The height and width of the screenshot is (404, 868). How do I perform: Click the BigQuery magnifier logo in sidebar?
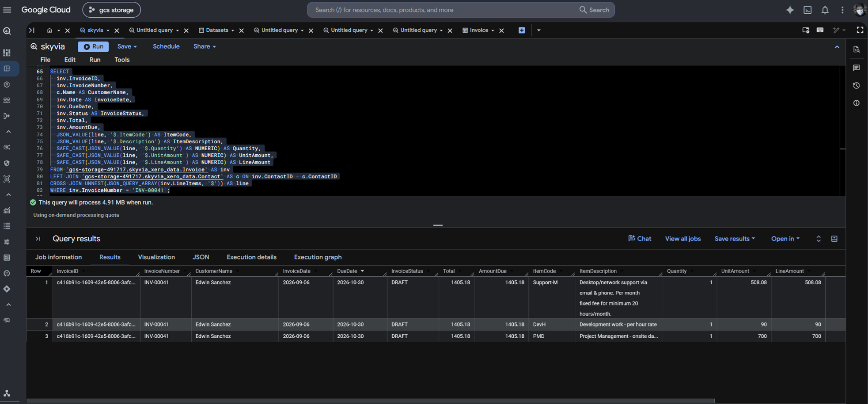[7, 31]
